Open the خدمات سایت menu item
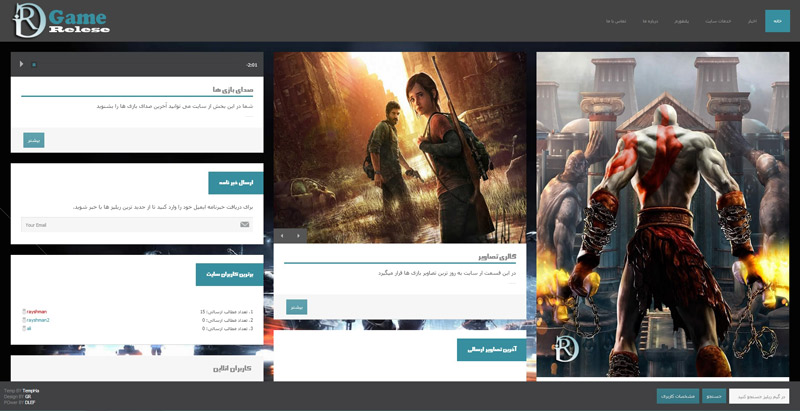Screen dimensions: 800x411 [718, 21]
